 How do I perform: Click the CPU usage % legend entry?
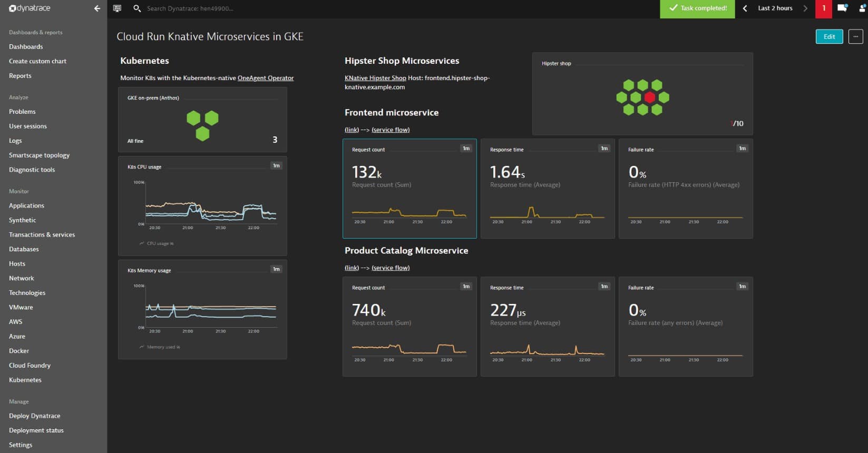tap(157, 243)
